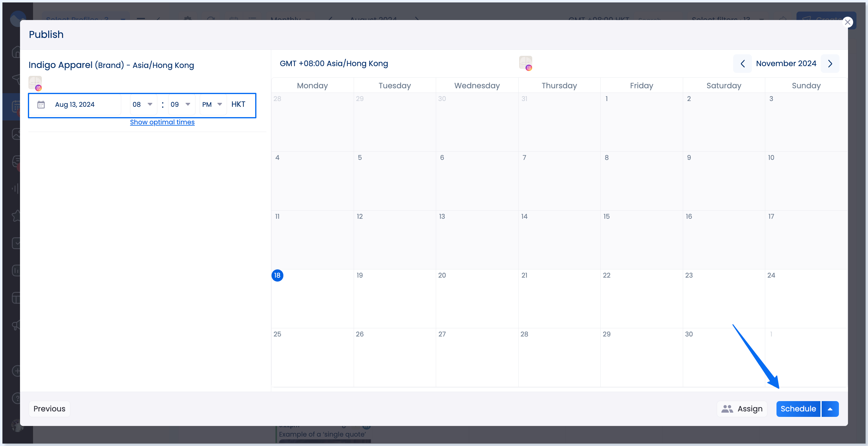The width and height of the screenshot is (868, 446).
Task: Select October 28 in calendar grid
Action: (x=312, y=122)
